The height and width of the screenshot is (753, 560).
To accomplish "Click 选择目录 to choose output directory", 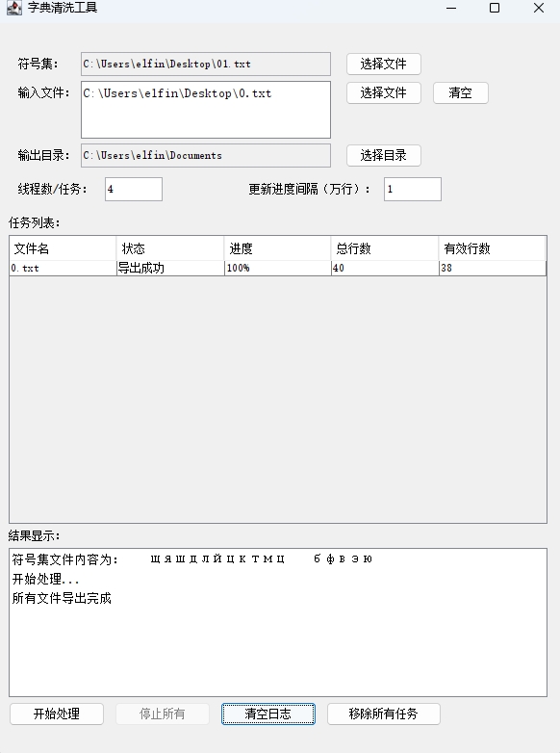I will [x=383, y=156].
